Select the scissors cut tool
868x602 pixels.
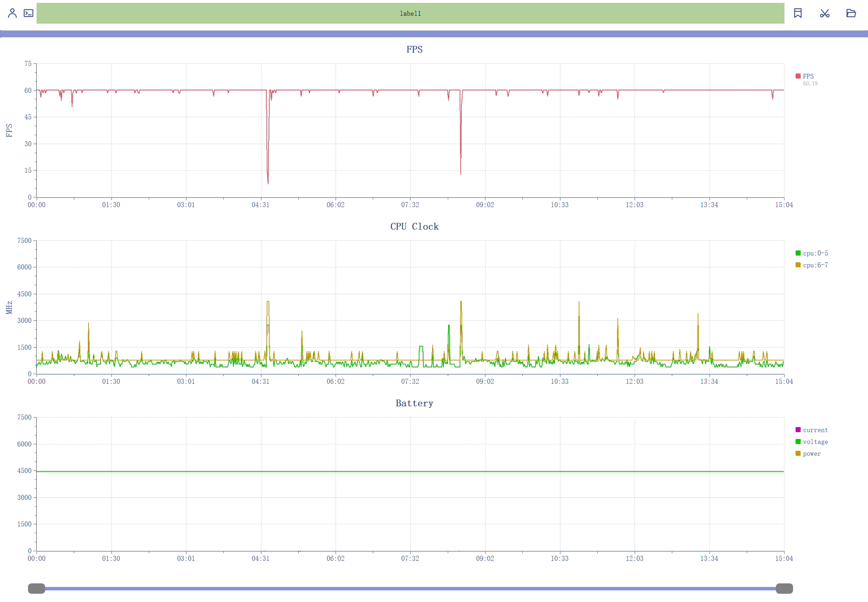click(824, 13)
